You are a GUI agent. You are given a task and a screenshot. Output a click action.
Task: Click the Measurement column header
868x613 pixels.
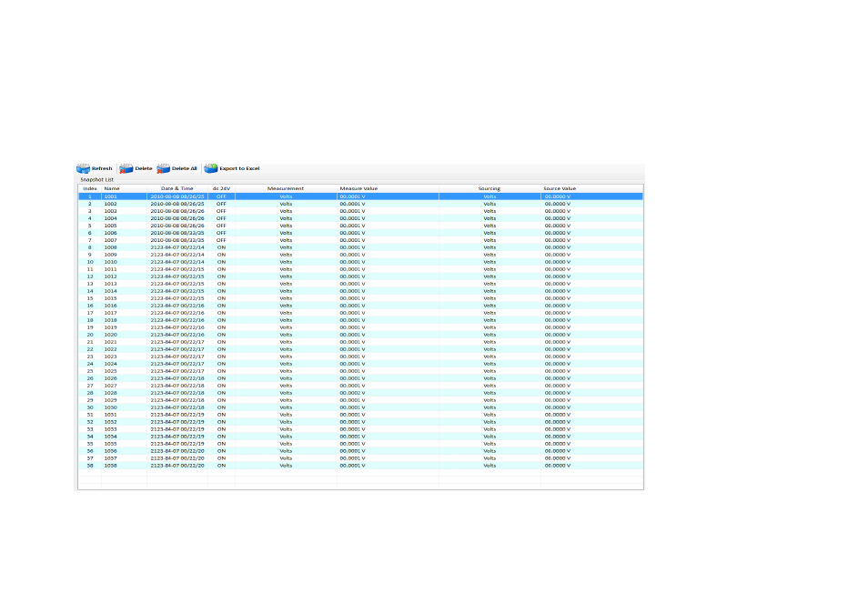click(286, 188)
